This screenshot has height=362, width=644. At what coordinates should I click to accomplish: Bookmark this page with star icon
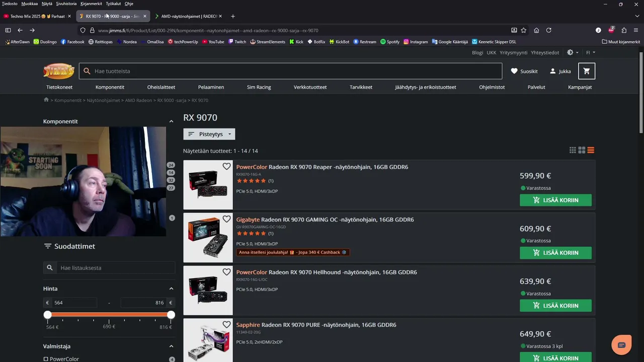(524, 30)
